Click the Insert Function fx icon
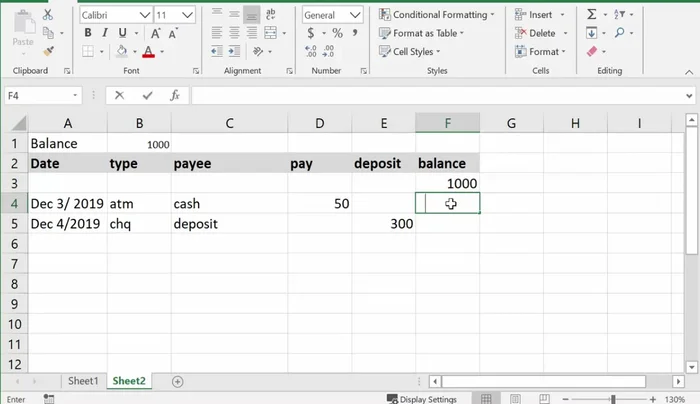Viewport: 700px width, 404px height. coord(175,96)
